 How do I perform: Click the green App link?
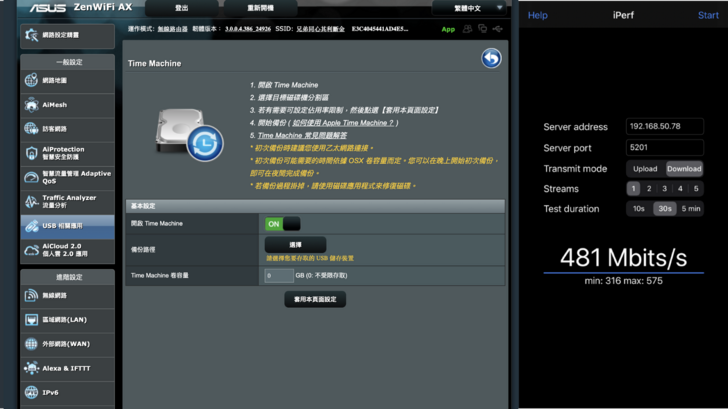[x=448, y=29]
